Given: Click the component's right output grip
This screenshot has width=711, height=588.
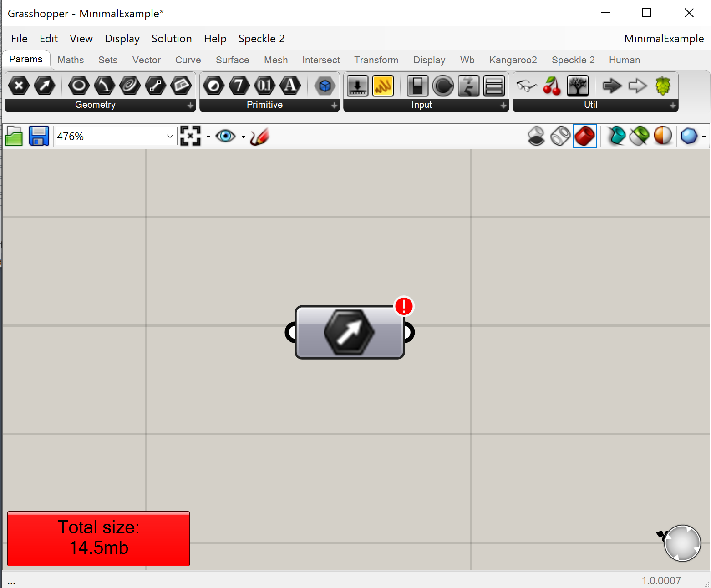Looking at the screenshot, I should [x=409, y=332].
